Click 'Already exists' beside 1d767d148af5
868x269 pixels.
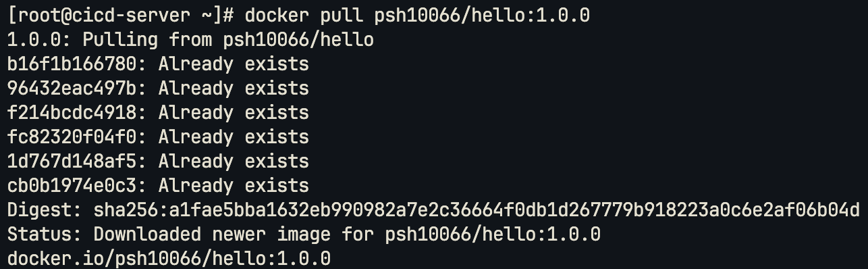pos(234,162)
